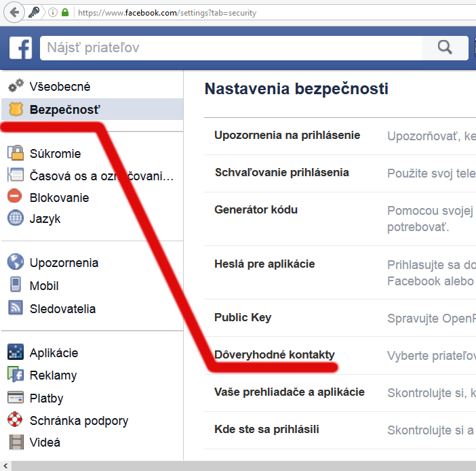
Task: Click the green padlock site security icon
Action: [65, 13]
